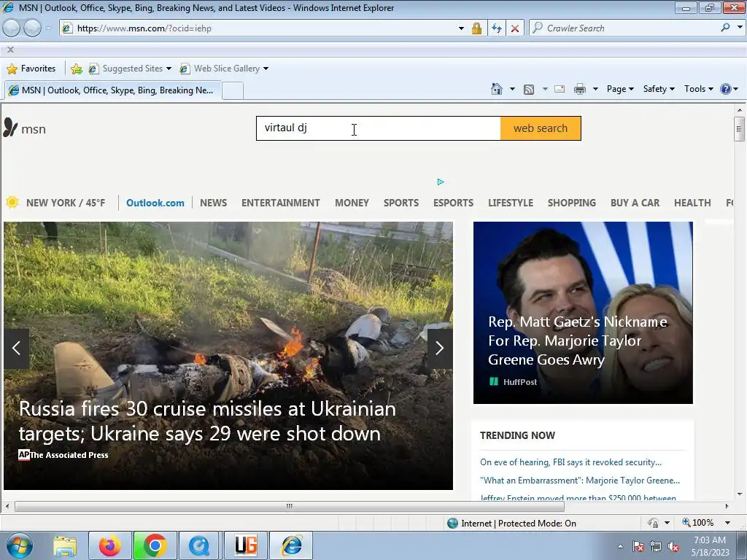
Task: Open the Page menu
Action: coord(620,89)
